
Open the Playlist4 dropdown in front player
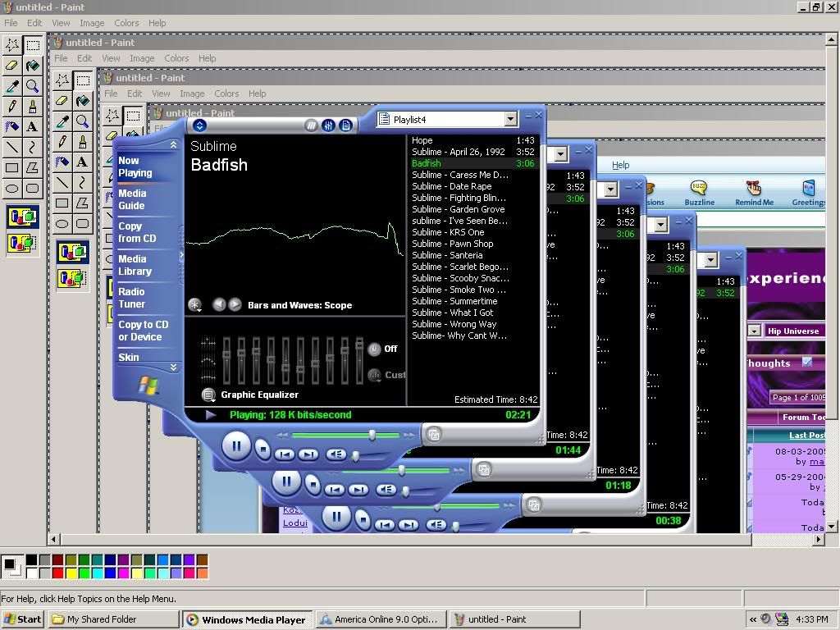click(x=510, y=120)
